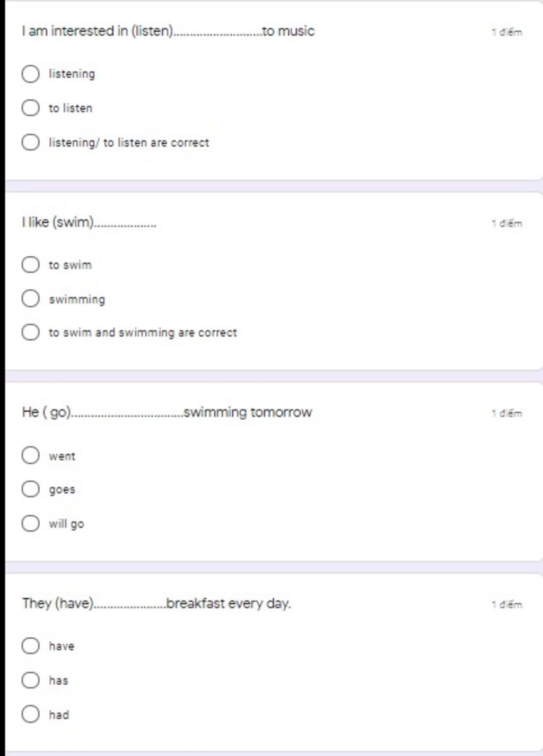Click the 'I am interested in (listen)' question text
The width and height of the screenshot is (543, 756).
tap(168, 31)
